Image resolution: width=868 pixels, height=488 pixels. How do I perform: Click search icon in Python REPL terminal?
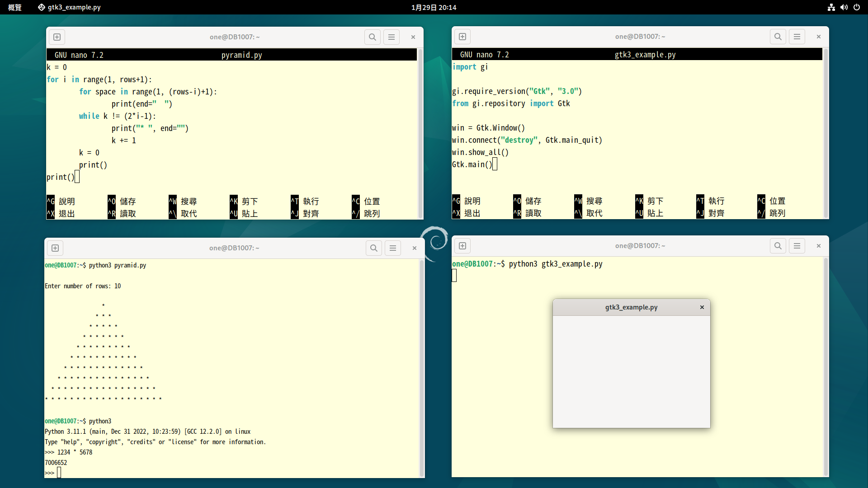pos(373,248)
